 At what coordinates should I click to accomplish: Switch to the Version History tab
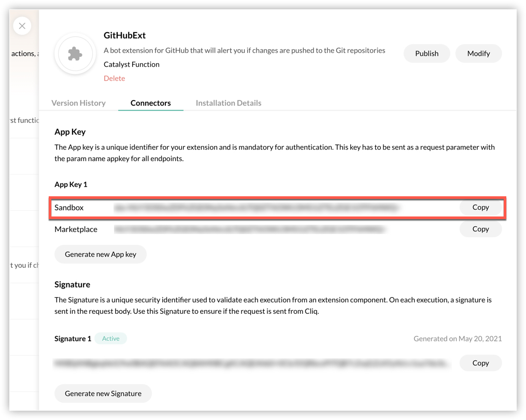click(78, 103)
